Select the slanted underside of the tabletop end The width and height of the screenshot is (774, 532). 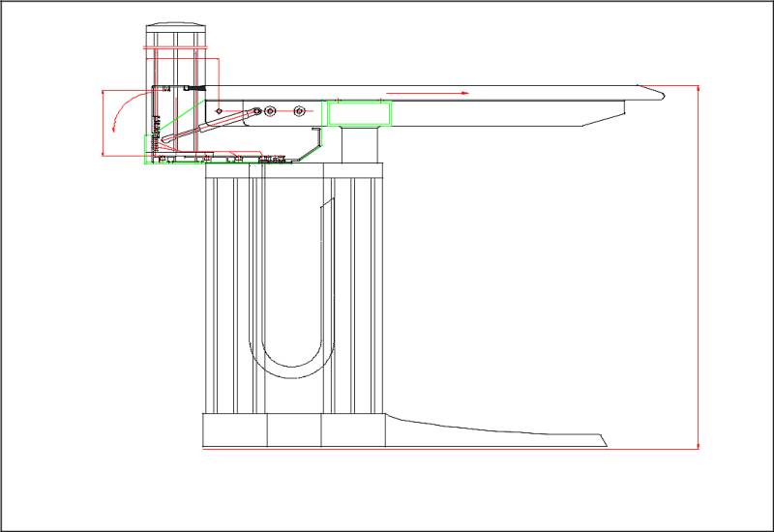(x=605, y=112)
